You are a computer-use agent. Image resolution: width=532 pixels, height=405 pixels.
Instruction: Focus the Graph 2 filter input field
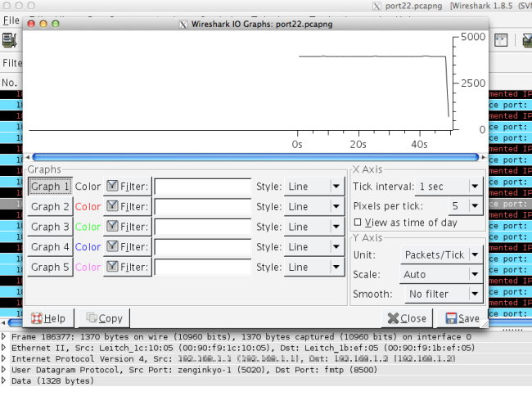(x=203, y=206)
